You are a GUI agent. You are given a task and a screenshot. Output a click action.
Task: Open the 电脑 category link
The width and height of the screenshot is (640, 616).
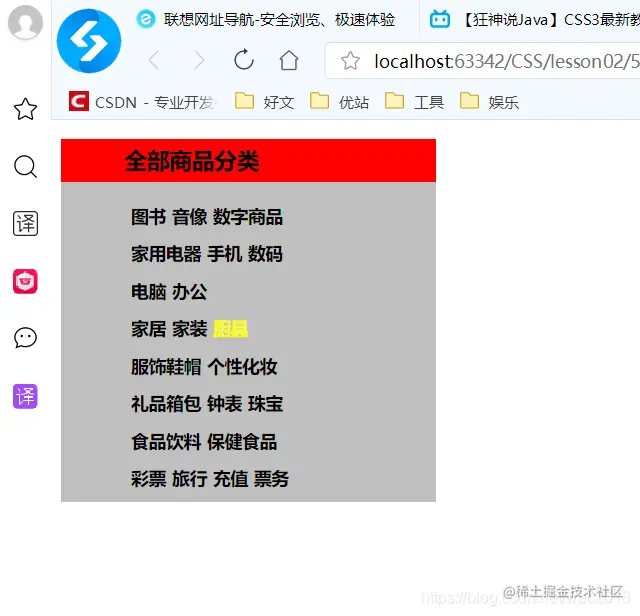(x=149, y=292)
